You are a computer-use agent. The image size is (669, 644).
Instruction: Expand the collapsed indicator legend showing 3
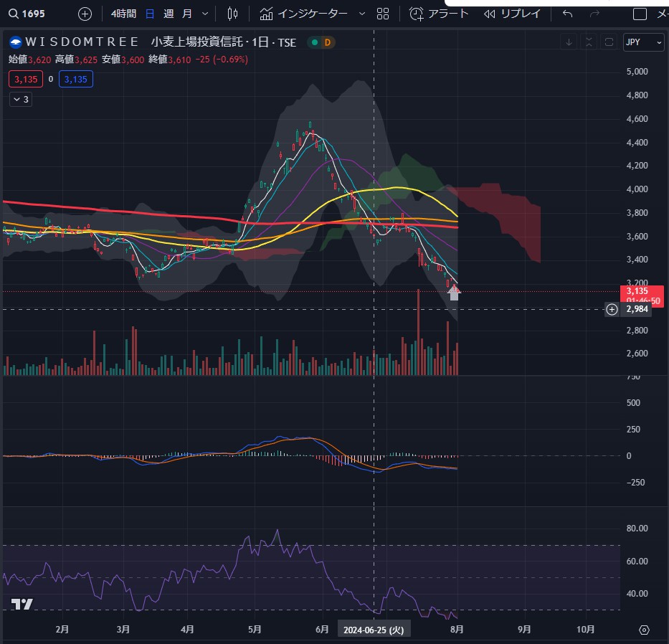(21, 100)
